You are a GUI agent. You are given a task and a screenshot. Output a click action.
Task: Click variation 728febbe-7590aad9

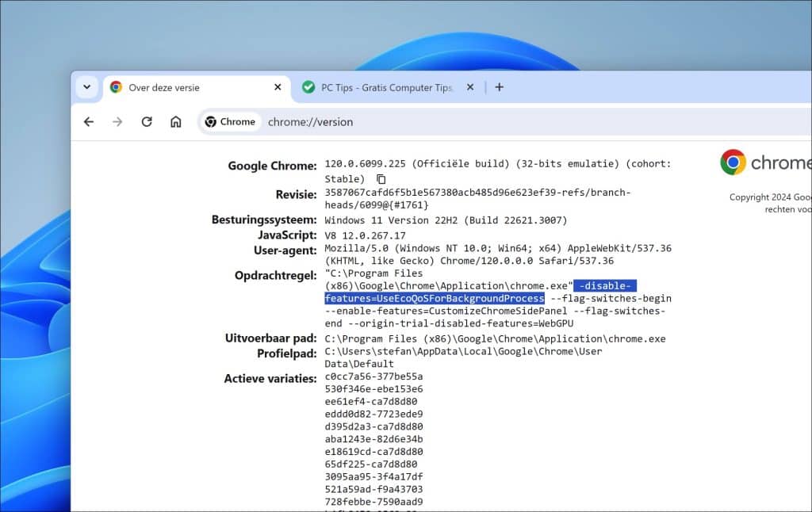pos(373,502)
